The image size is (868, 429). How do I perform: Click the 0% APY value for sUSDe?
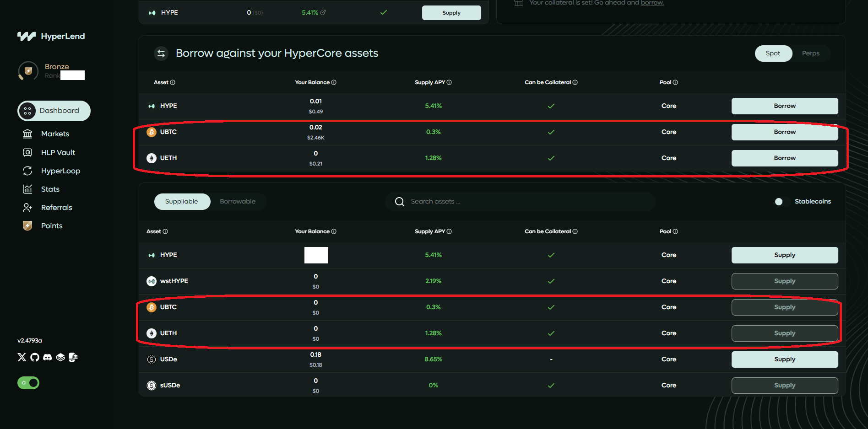433,386
